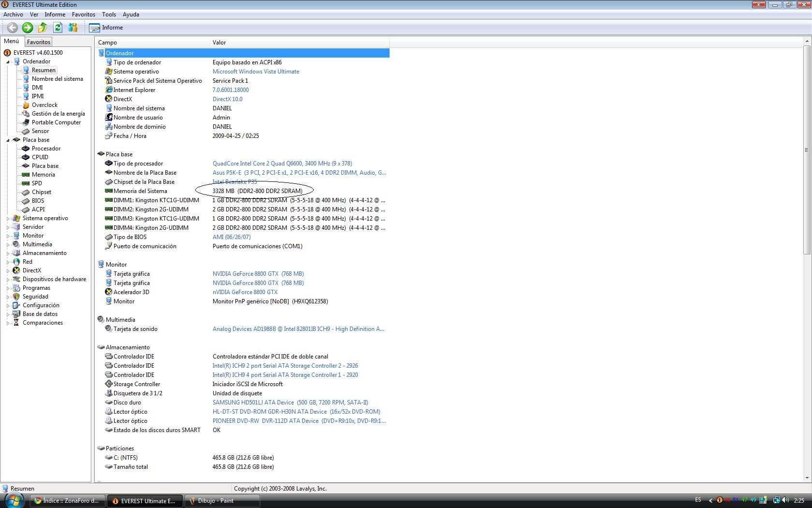Viewport: 812px width, 508px height.
Task: Select Resumen in the tree
Action: click(43, 70)
